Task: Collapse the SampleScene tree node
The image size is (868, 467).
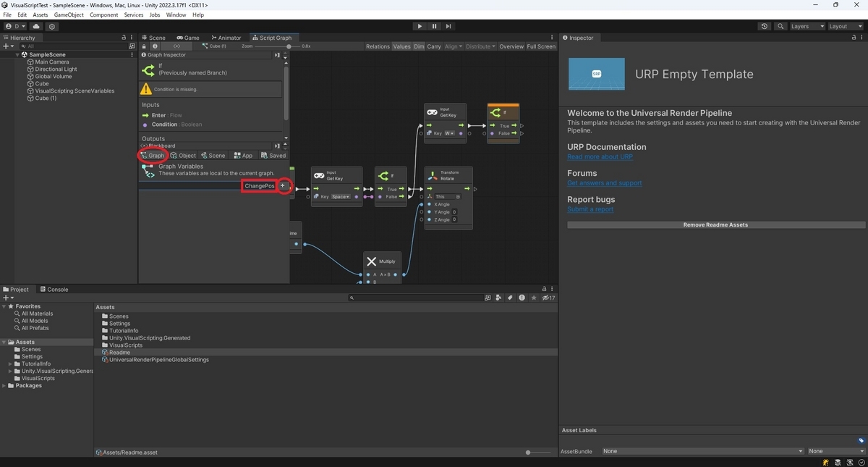Action: pyautogui.click(x=18, y=54)
